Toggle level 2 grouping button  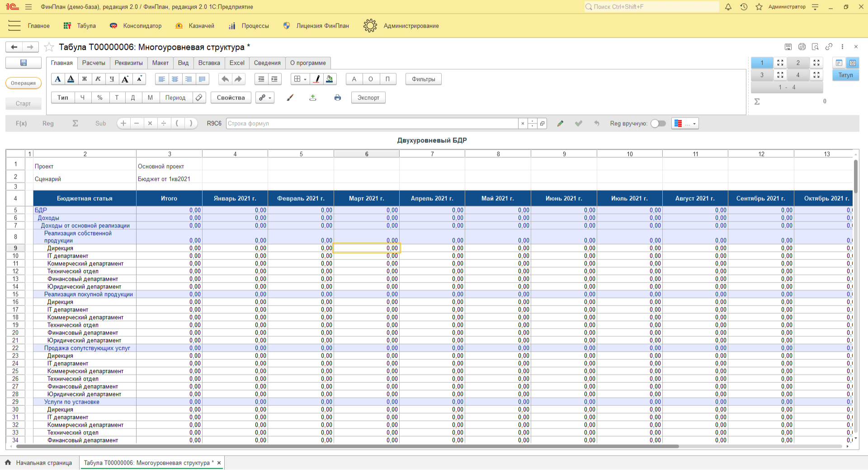point(798,63)
